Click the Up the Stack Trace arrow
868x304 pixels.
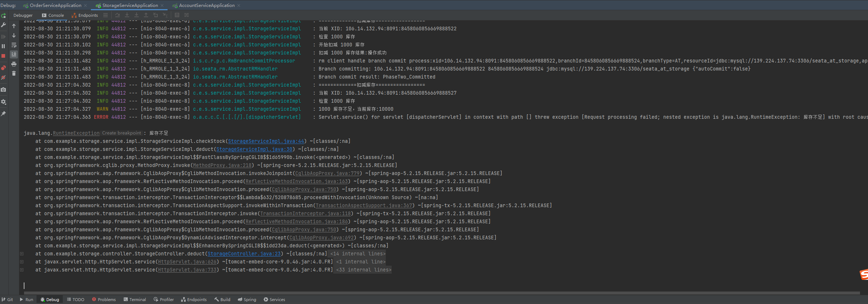(x=14, y=26)
